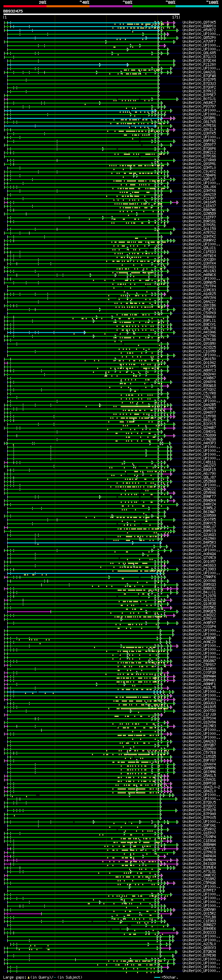Open the UniRef100_Q9T0K5 hit label
The image size is (222, 980).
click(x=199, y=23)
